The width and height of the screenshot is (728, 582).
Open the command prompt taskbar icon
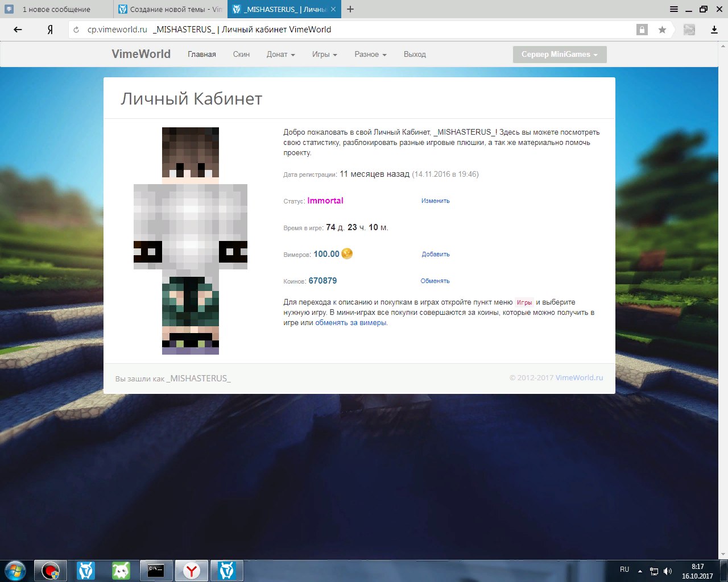coord(156,570)
